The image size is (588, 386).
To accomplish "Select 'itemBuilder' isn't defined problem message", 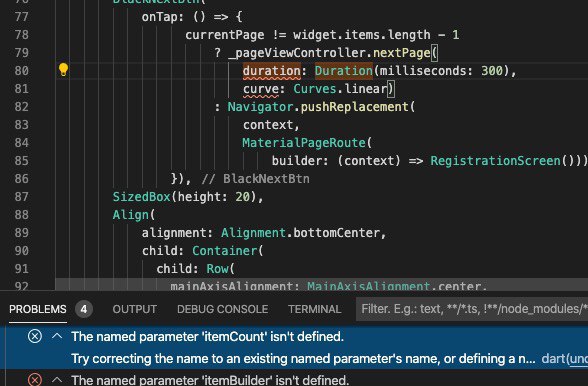I will 210,380.
